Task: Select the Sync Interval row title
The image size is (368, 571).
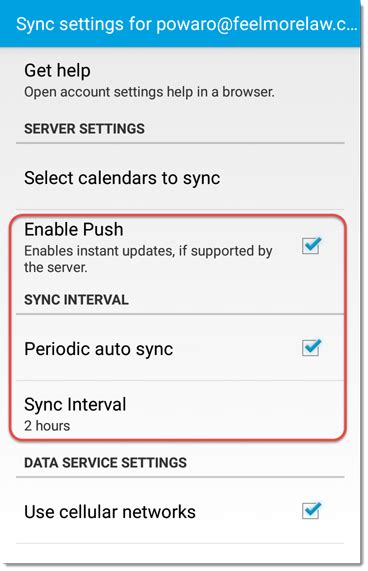Action: click(75, 404)
